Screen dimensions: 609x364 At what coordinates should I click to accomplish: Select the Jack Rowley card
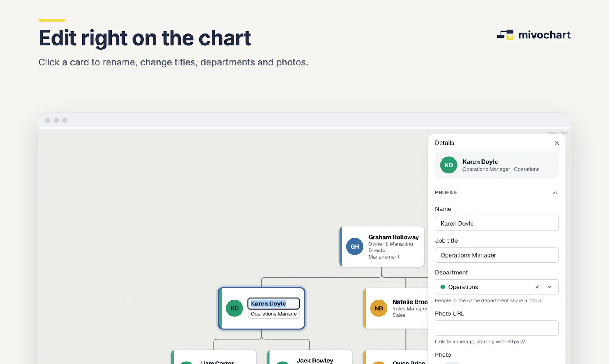pyautogui.click(x=310, y=357)
